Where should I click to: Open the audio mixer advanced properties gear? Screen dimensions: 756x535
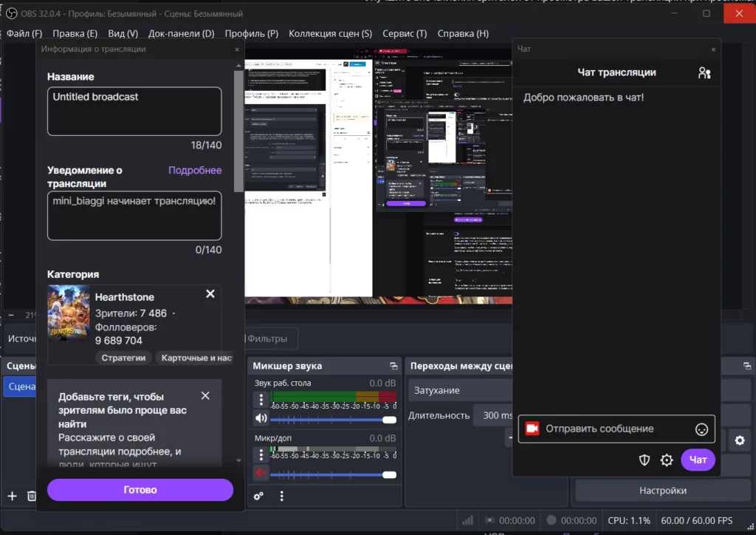258,497
